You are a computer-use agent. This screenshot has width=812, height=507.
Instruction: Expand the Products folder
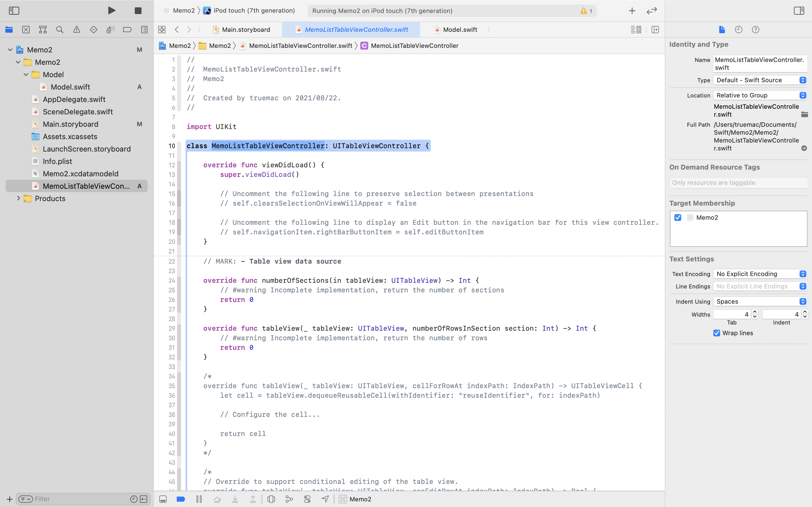(18, 198)
